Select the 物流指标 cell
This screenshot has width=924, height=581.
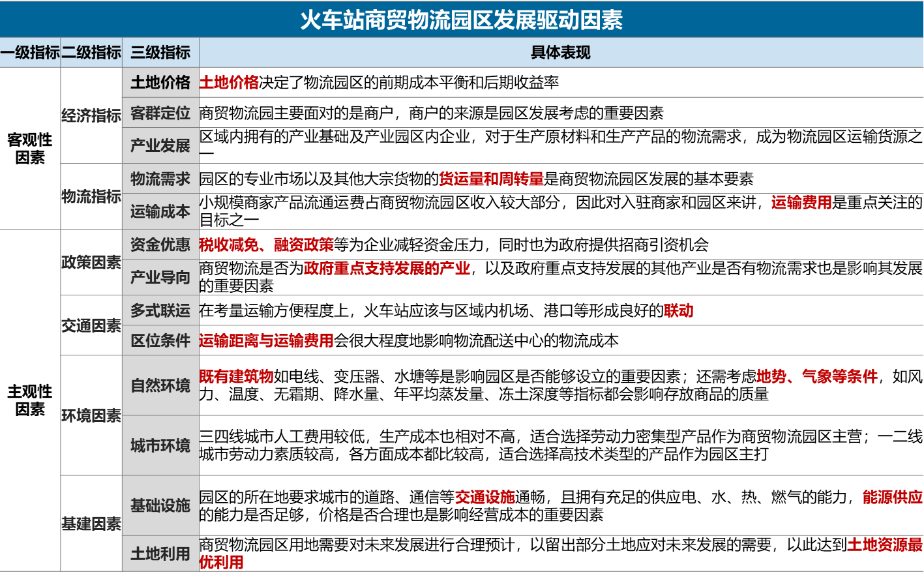tap(91, 196)
